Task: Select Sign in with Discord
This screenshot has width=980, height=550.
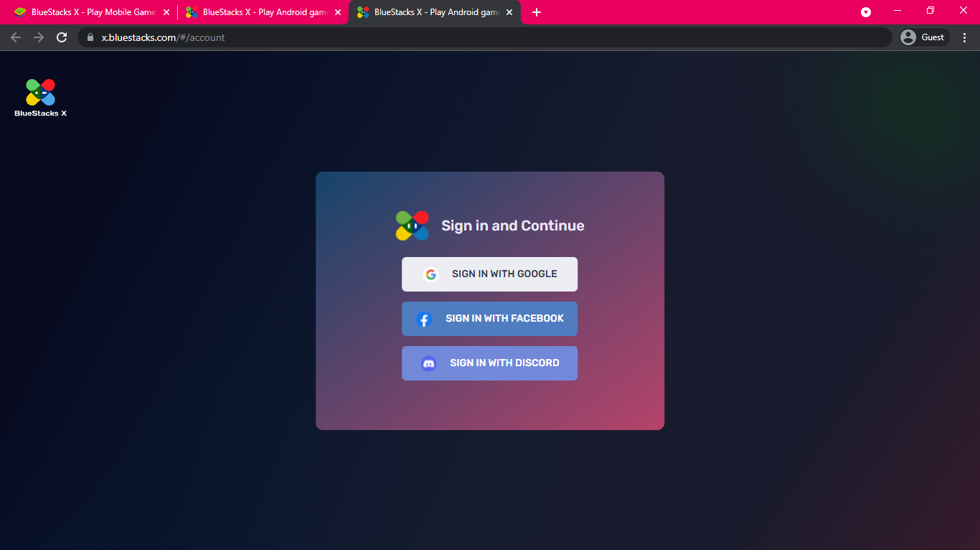Action: pyautogui.click(x=489, y=363)
